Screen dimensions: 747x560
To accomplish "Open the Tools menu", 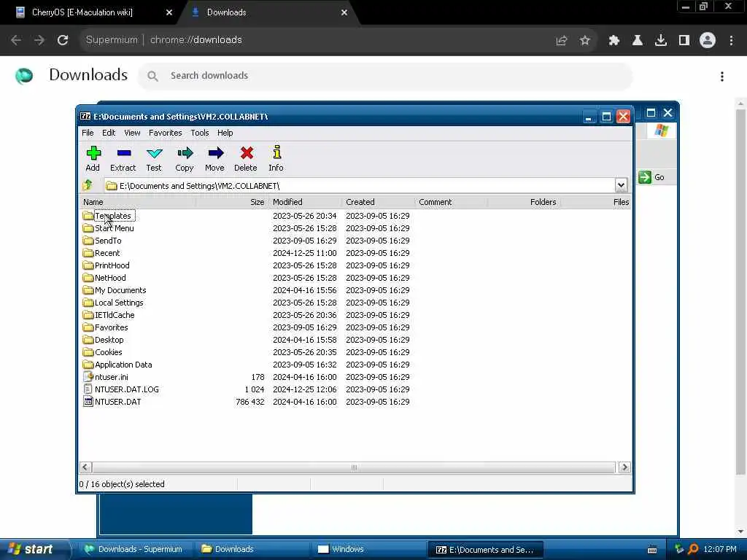I will coord(200,133).
